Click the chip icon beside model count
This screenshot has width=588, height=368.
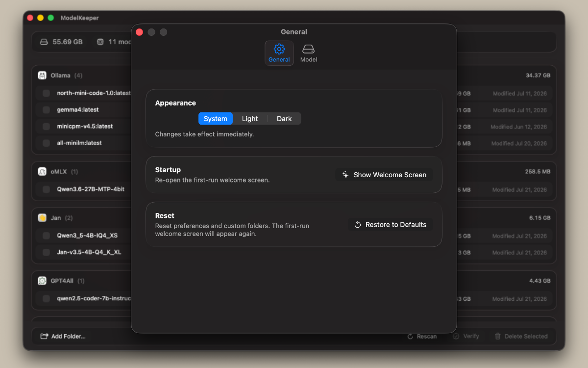tap(100, 42)
